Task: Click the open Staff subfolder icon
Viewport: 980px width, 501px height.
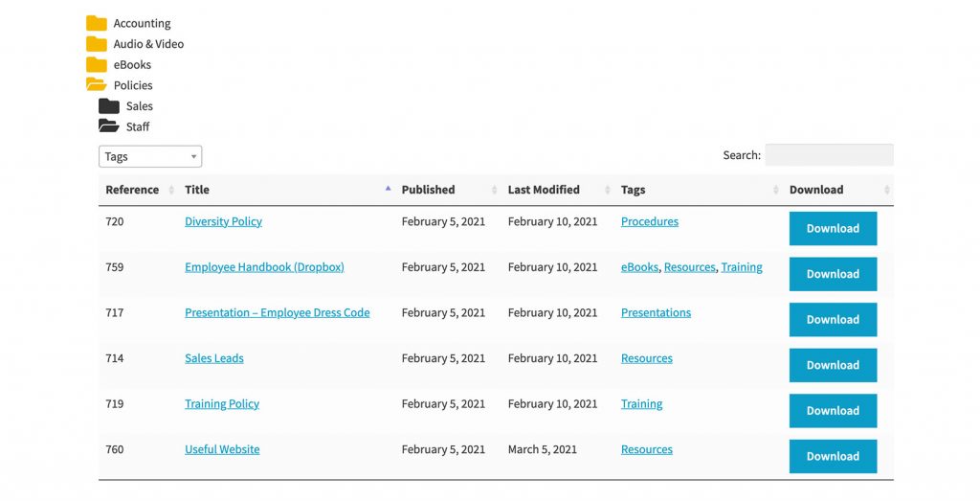Action: (109, 126)
